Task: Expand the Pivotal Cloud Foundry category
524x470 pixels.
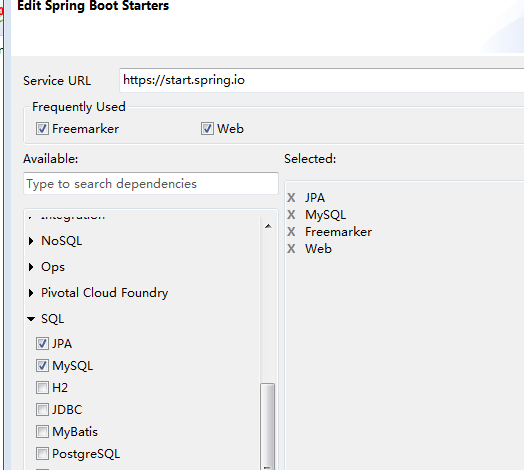Action: (31, 293)
